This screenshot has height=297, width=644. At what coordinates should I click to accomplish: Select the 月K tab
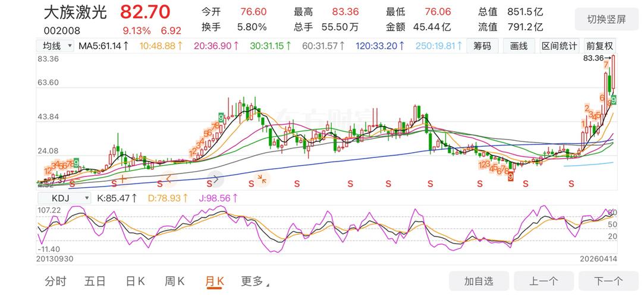click(215, 282)
